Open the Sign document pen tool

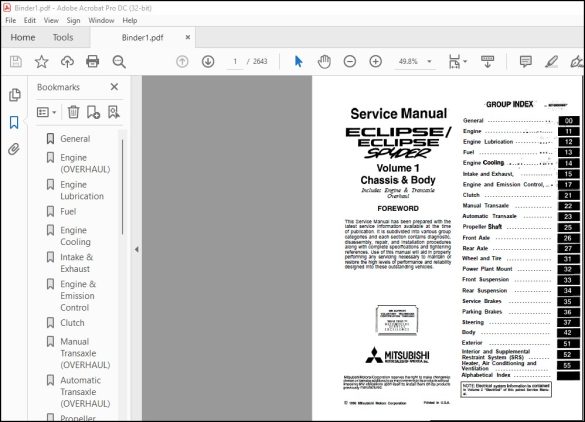pyautogui.click(x=577, y=62)
